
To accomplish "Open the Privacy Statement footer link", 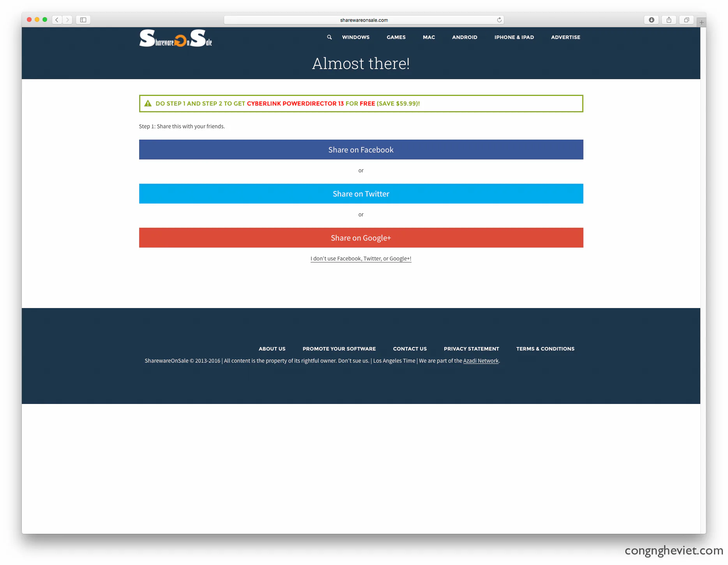I will pyautogui.click(x=471, y=349).
